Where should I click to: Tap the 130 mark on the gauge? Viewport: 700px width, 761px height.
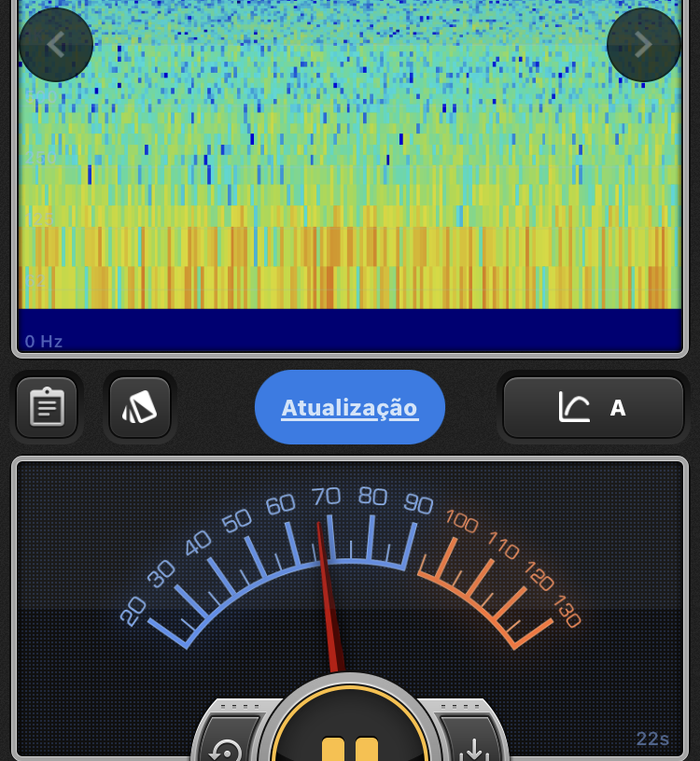coord(566,611)
